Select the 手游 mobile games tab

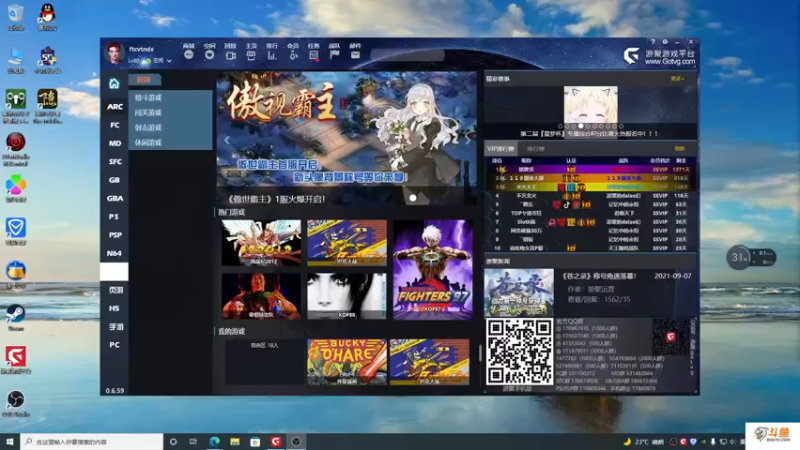pos(114,327)
